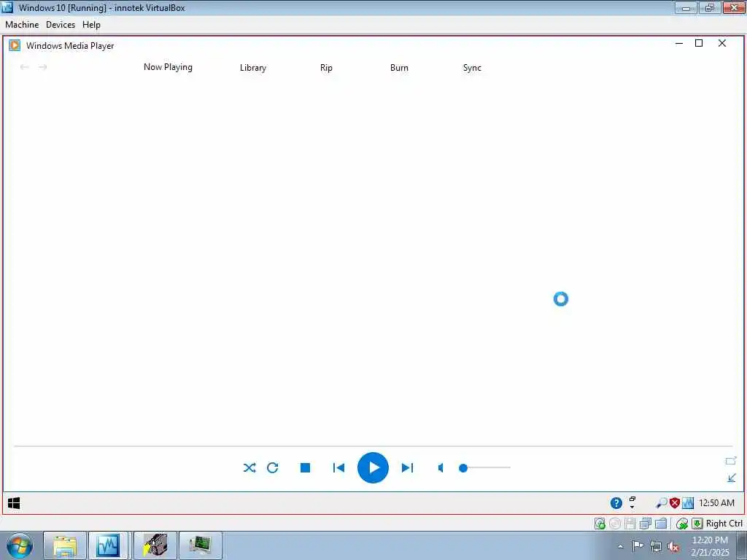This screenshot has width=747, height=560.
Task: Open the host network tray icon
Action: pos(656,547)
